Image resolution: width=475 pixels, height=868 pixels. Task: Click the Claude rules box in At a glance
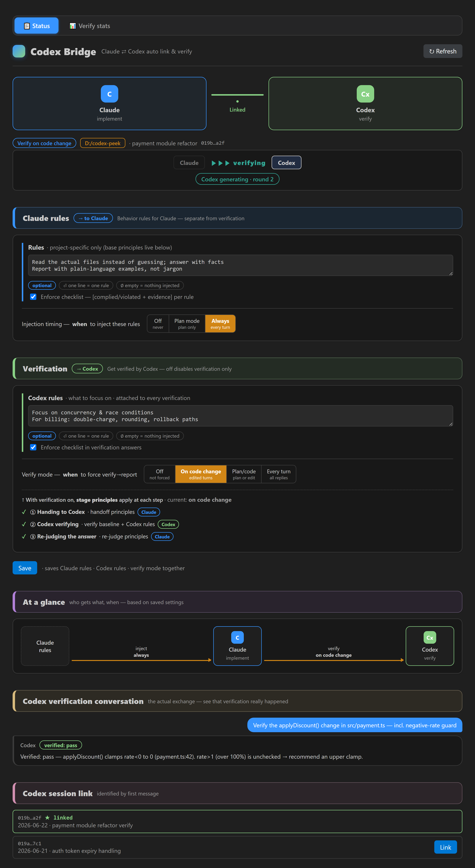click(x=45, y=646)
